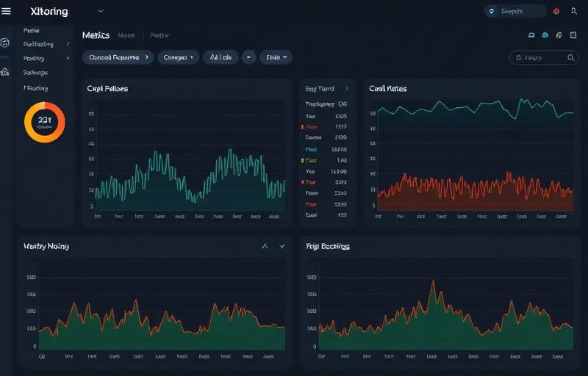Click the red flame alert icon
Screen dimensions: 588x376
pos(556,12)
